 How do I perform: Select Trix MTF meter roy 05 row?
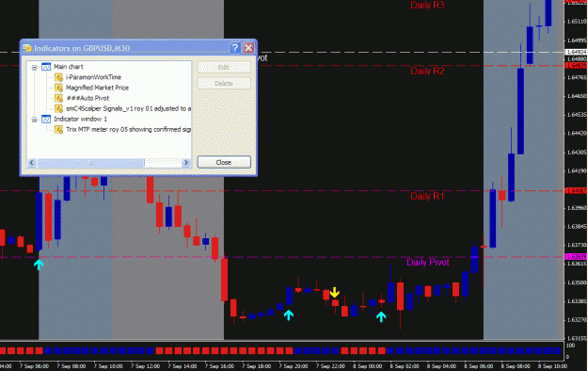click(128, 130)
